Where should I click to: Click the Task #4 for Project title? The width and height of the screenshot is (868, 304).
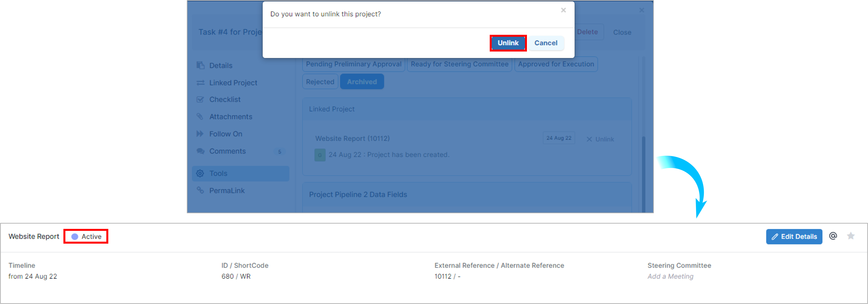[230, 32]
